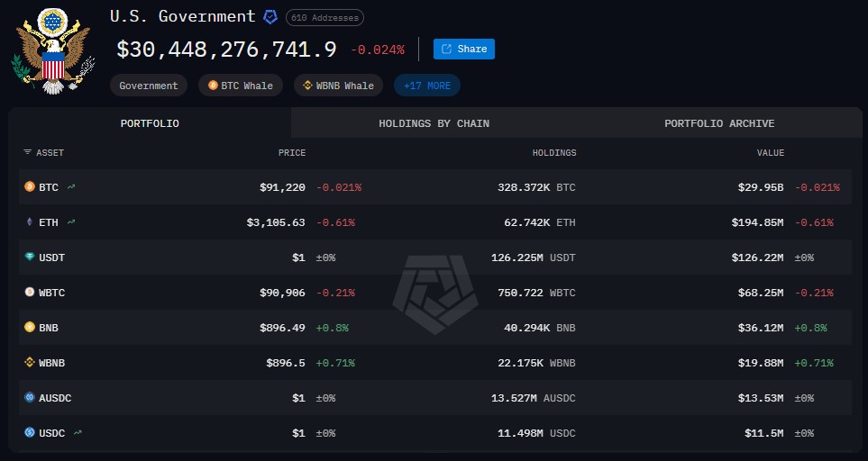Switch to the Holdings by Chain tab

click(434, 123)
